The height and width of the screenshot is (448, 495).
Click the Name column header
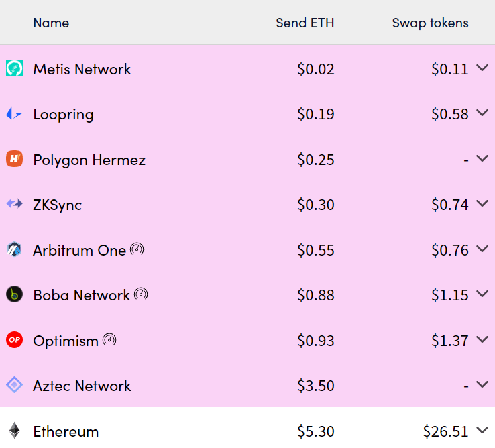click(51, 23)
